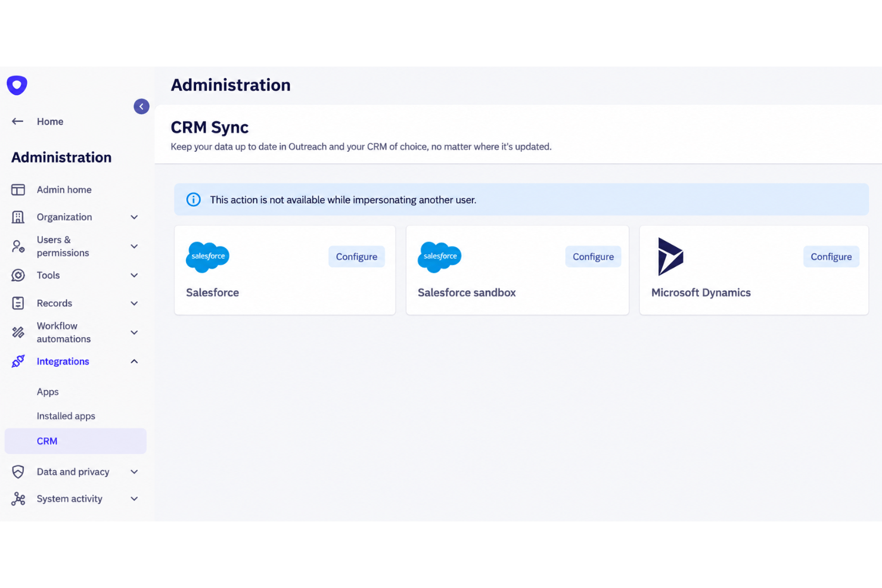Configure the Salesforce sandbox integration

[x=593, y=257]
